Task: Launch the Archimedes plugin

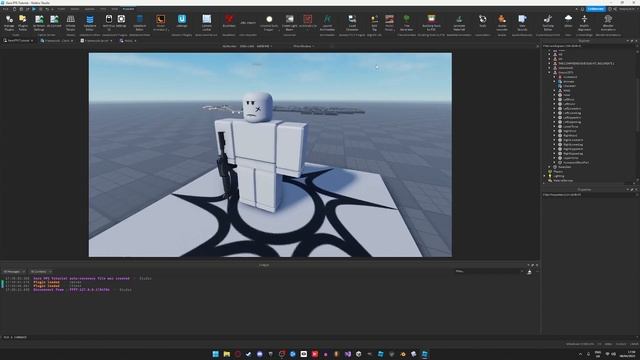Action: pyautogui.click(x=327, y=22)
